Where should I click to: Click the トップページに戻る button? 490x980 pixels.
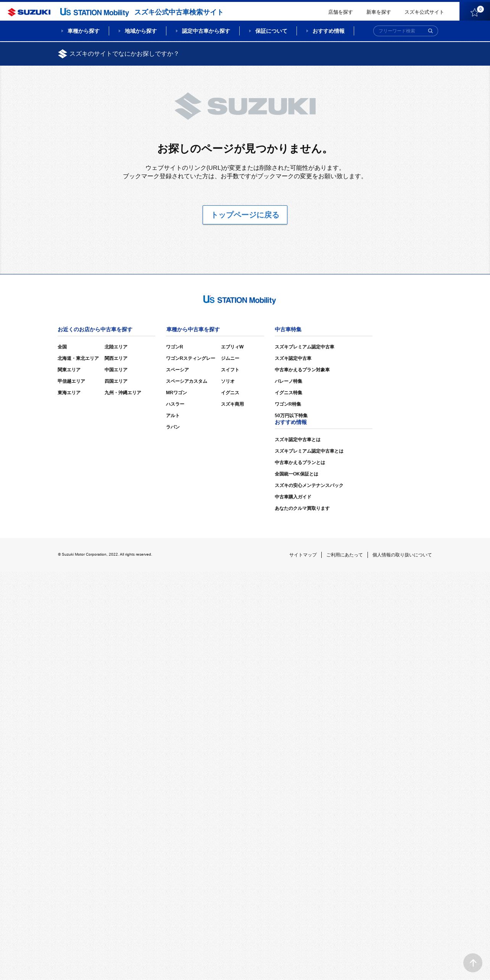(245, 215)
